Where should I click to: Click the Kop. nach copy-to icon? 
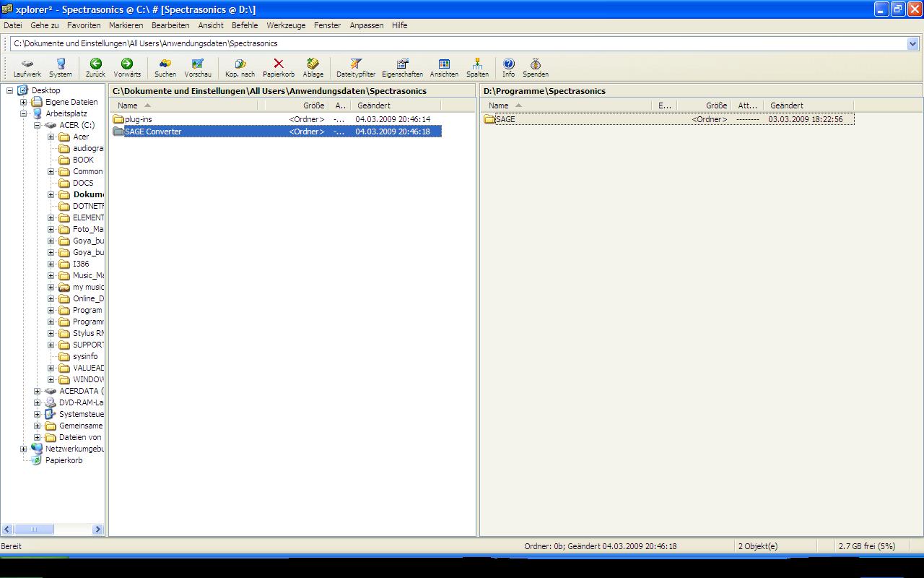(240, 68)
